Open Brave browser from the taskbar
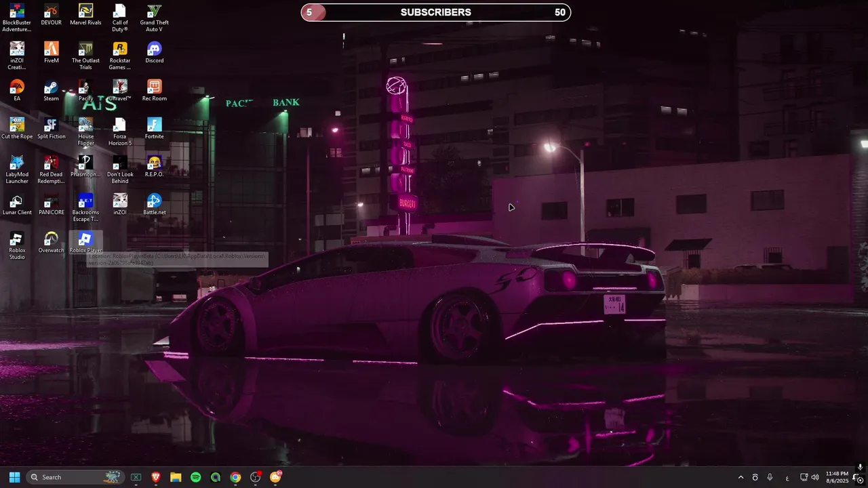The width and height of the screenshot is (868, 488). (x=156, y=477)
